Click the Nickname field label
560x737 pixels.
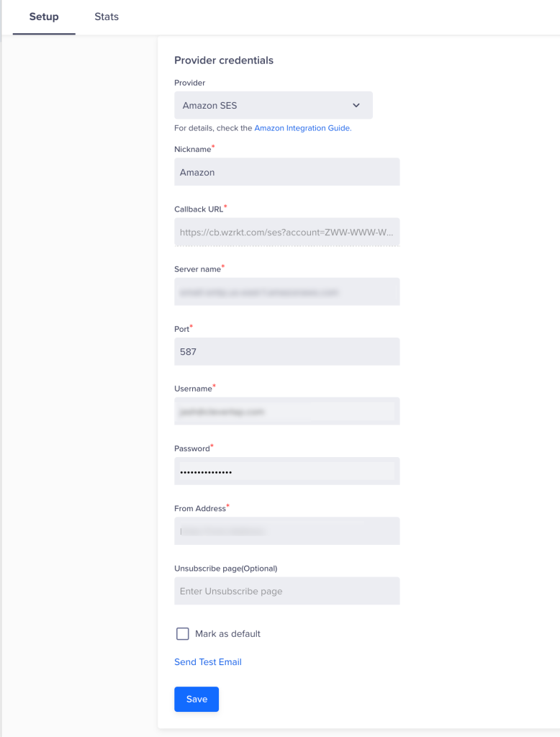[x=193, y=150]
